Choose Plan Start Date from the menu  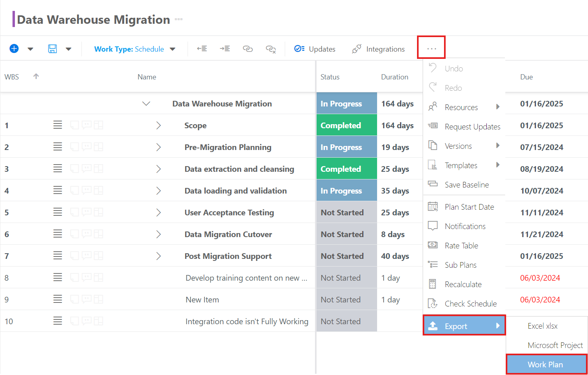point(464,207)
